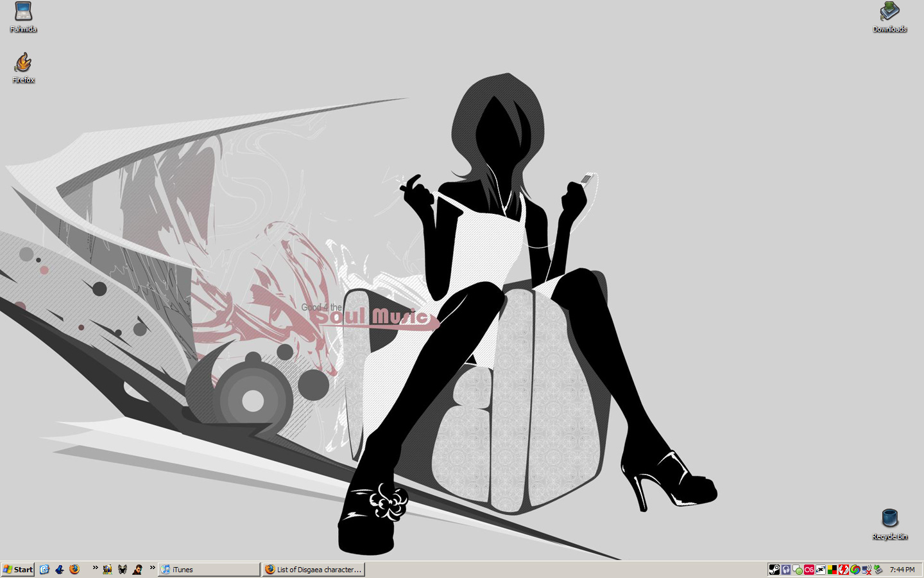This screenshot has height=578, width=924.
Task: Open Last.fm scrobbler tray icon
Action: coord(809,569)
